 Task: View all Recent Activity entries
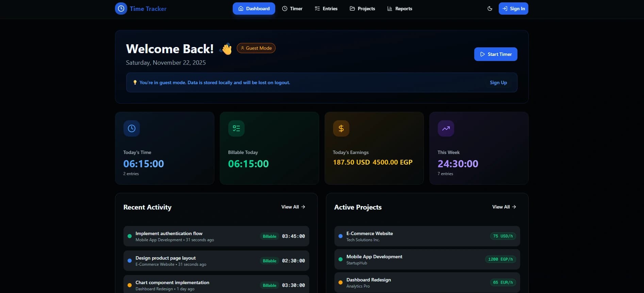[x=293, y=207]
